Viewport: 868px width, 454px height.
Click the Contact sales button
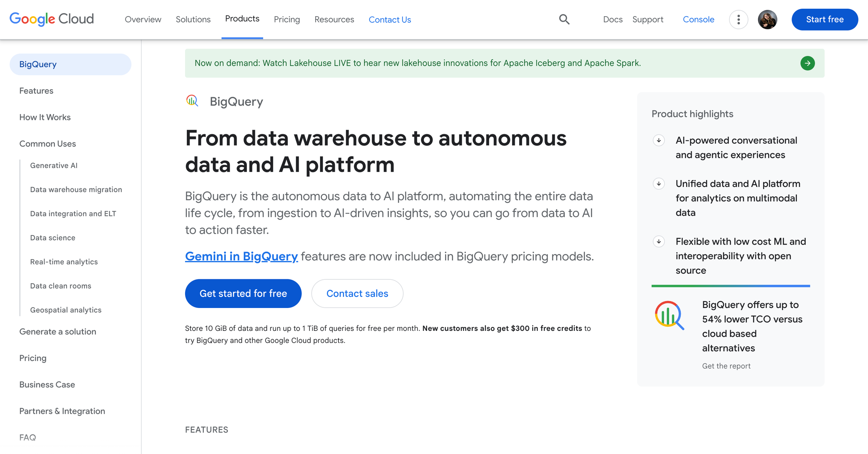357,293
